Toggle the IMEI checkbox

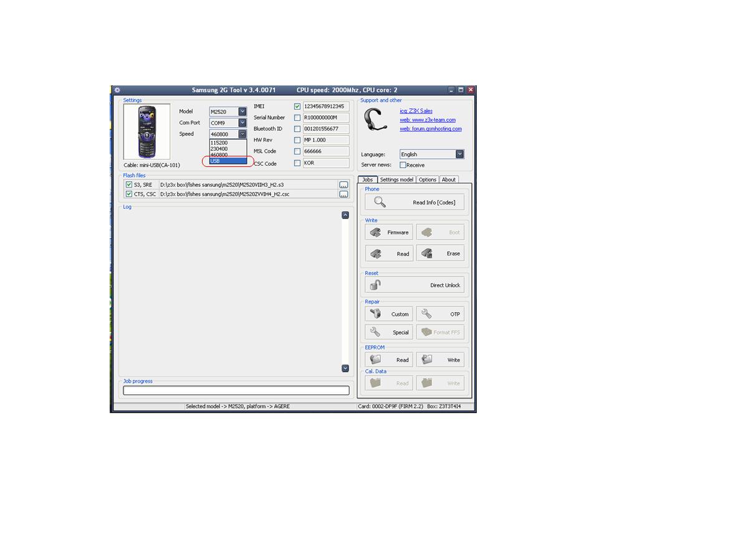coord(297,107)
